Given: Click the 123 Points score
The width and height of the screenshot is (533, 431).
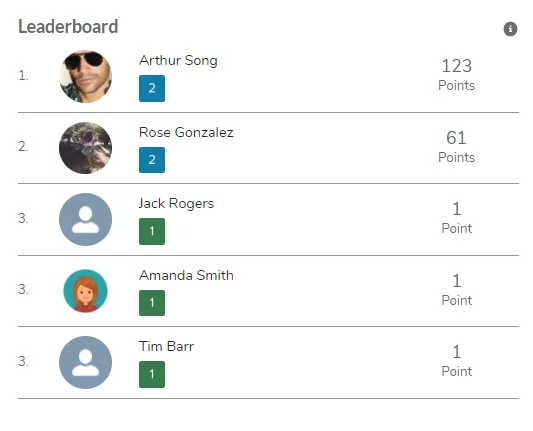Looking at the screenshot, I should (x=457, y=75).
